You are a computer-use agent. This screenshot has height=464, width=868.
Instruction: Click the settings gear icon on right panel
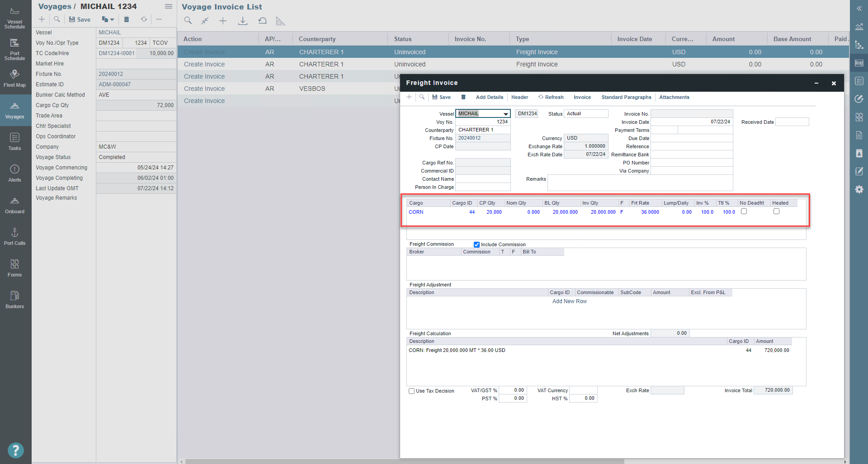tap(859, 189)
